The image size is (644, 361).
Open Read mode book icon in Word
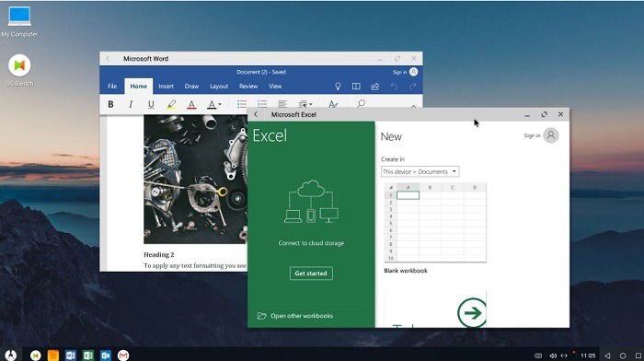click(356, 87)
